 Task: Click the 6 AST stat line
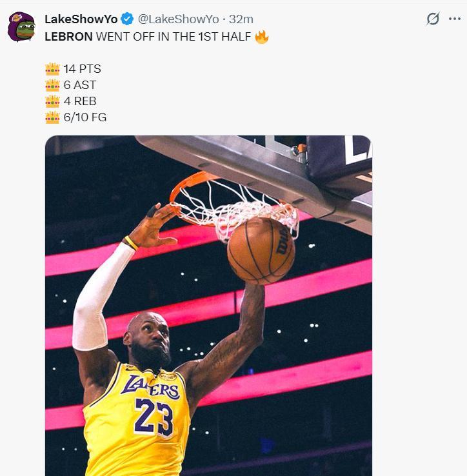[x=80, y=85]
